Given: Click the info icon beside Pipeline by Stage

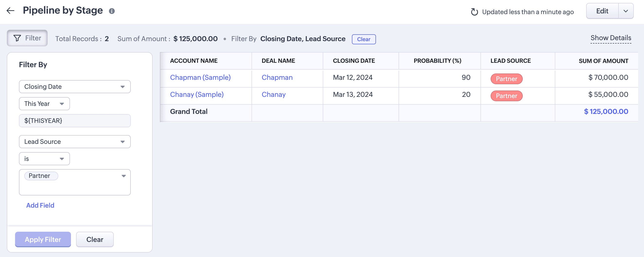Looking at the screenshot, I should (x=112, y=11).
